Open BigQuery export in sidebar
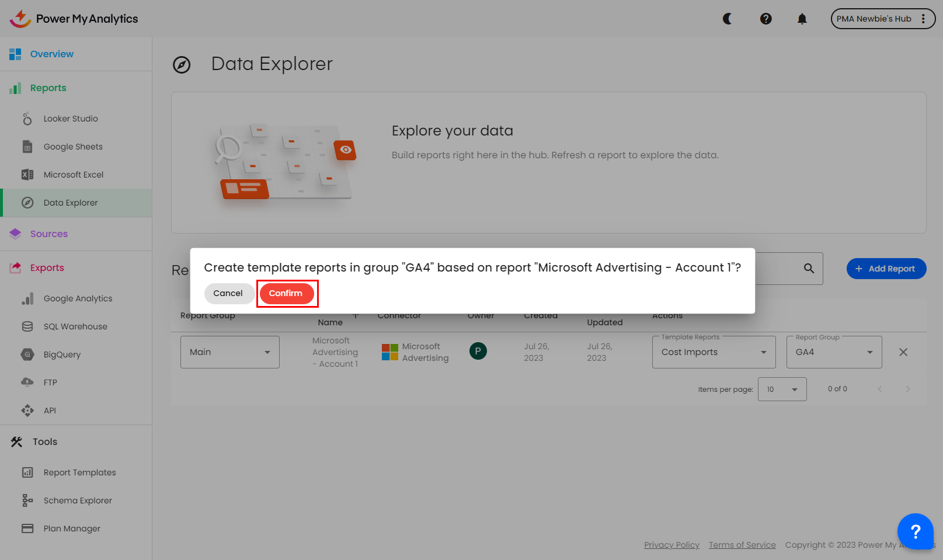Image resolution: width=943 pixels, height=560 pixels. (x=62, y=354)
